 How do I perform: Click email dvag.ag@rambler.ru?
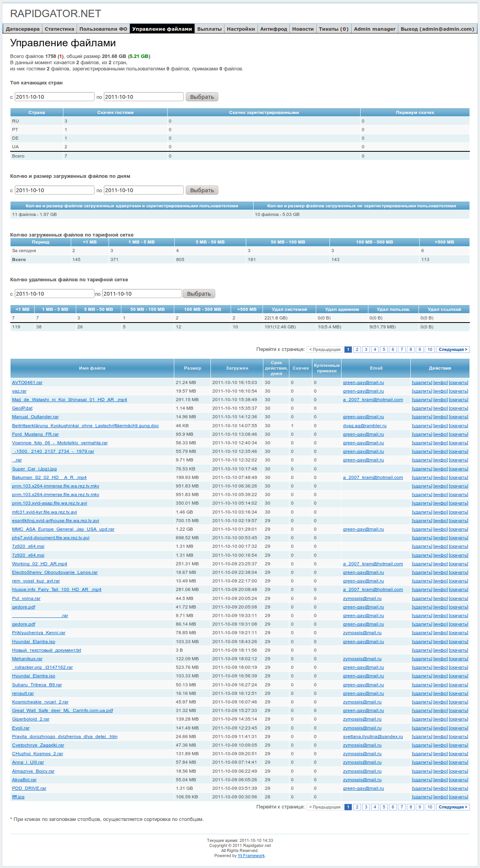pyautogui.click(x=365, y=426)
